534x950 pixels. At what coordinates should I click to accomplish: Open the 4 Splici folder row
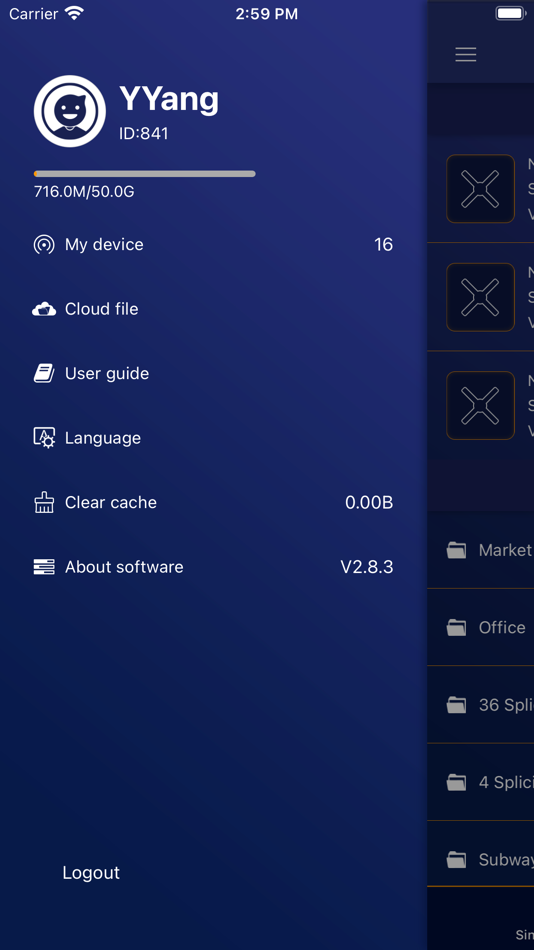pyautogui.click(x=481, y=782)
